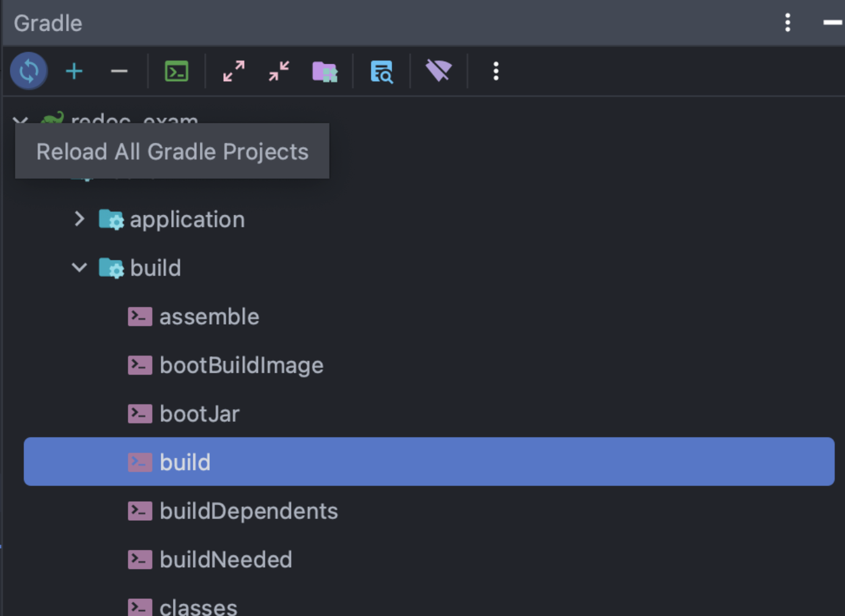Click the Gradle panel title
845x616 pixels.
tap(48, 23)
